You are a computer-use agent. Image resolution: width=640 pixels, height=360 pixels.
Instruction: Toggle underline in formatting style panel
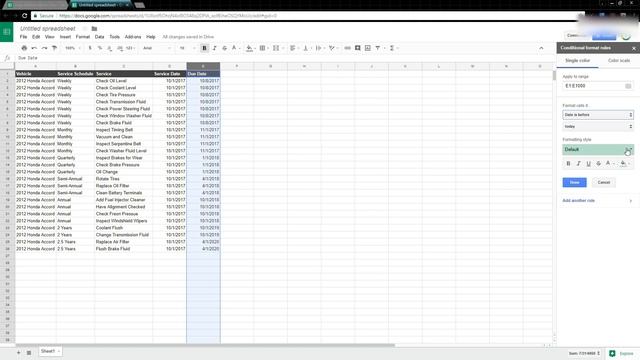click(588, 163)
